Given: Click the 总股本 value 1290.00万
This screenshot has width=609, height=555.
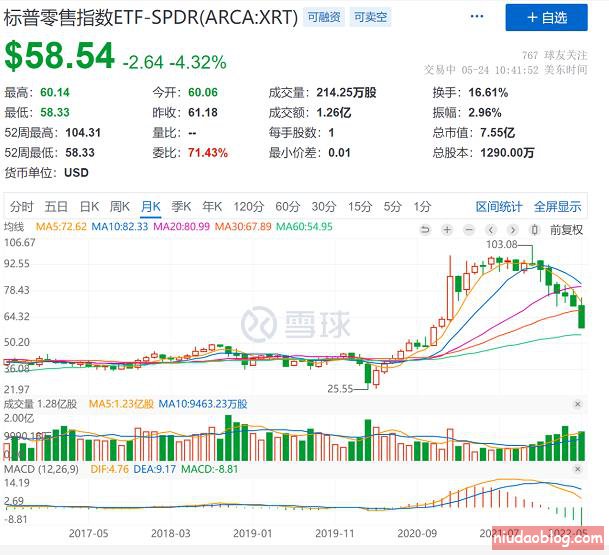Looking at the screenshot, I should [507, 153].
